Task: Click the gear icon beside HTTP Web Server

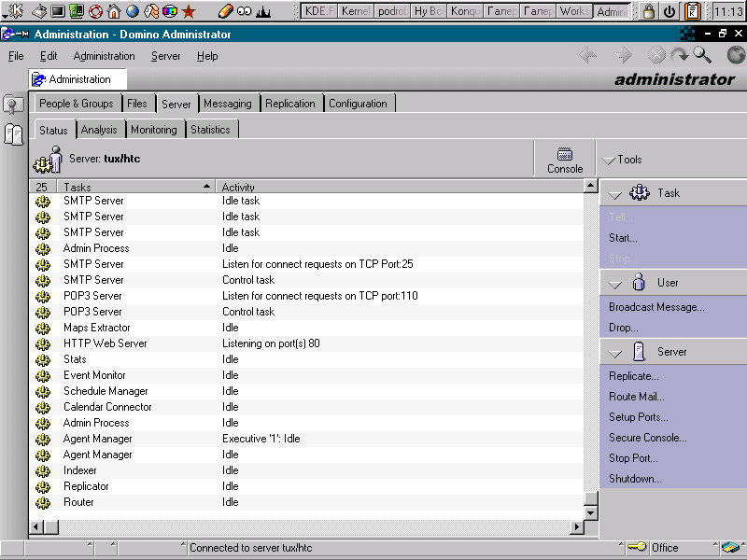Action: [43, 343]
